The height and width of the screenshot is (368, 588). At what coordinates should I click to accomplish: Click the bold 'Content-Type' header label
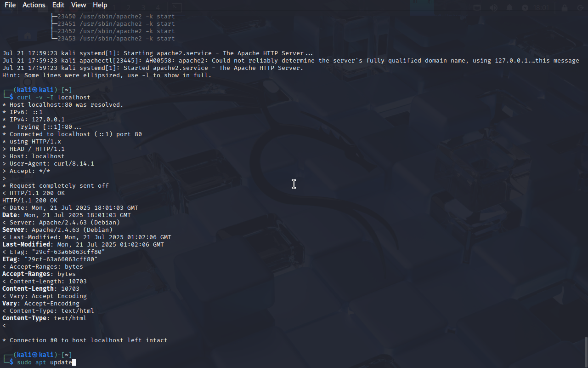coord(24,318)
